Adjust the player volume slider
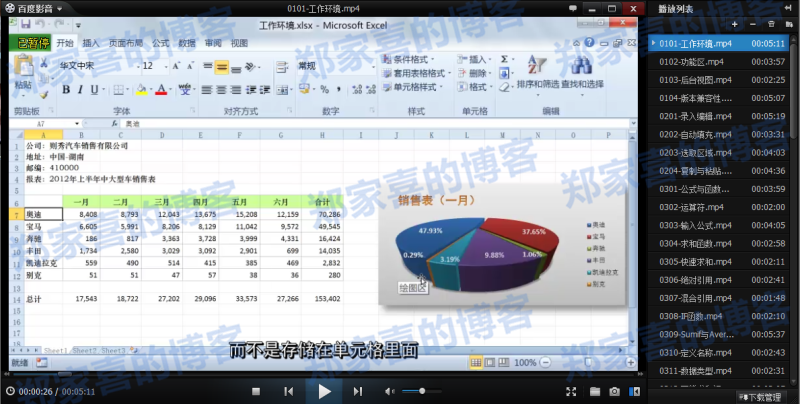The width and height of the screenshot is (800, 404). [421, 391]
